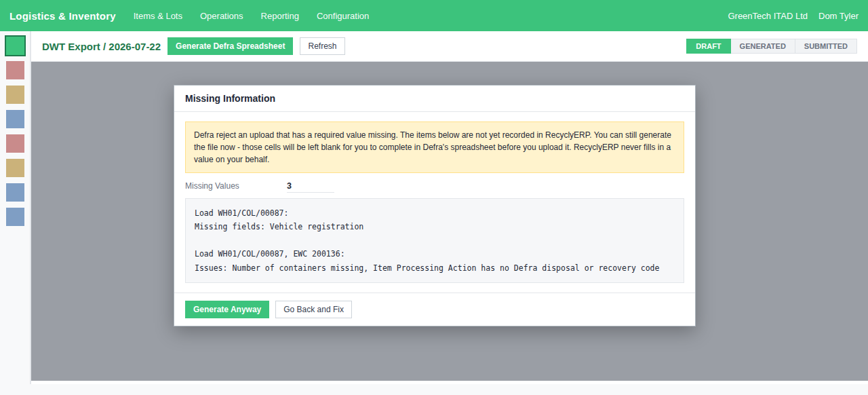The image size is (868, 395).
Task: Click the Generate Anyway button
Action: [x=227, y=309]
